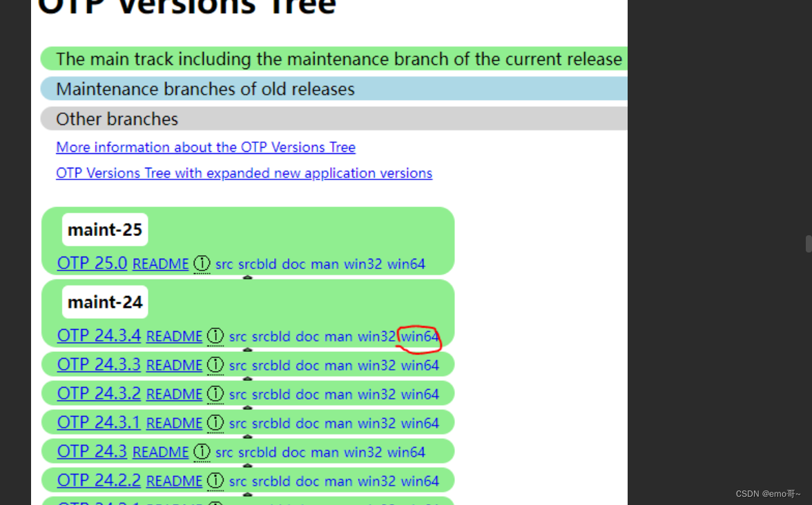Download win32 installer for OTP 25.0

click(x=363, y=264)
